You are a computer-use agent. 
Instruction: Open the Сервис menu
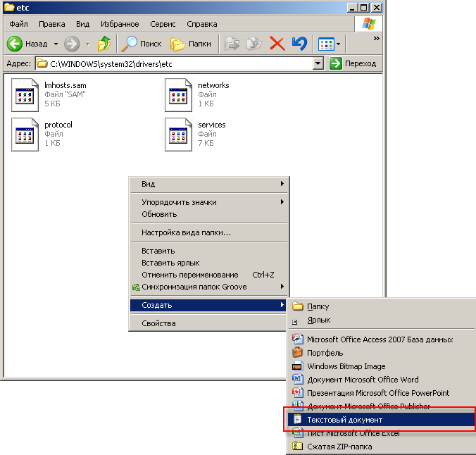point(163,24)
